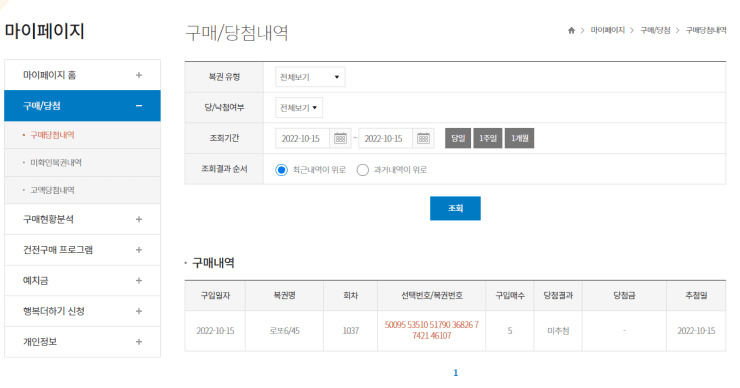Click the start date input field
This screenshot has height=388, width=740.
pyautogui.click(x=302, y=138)
